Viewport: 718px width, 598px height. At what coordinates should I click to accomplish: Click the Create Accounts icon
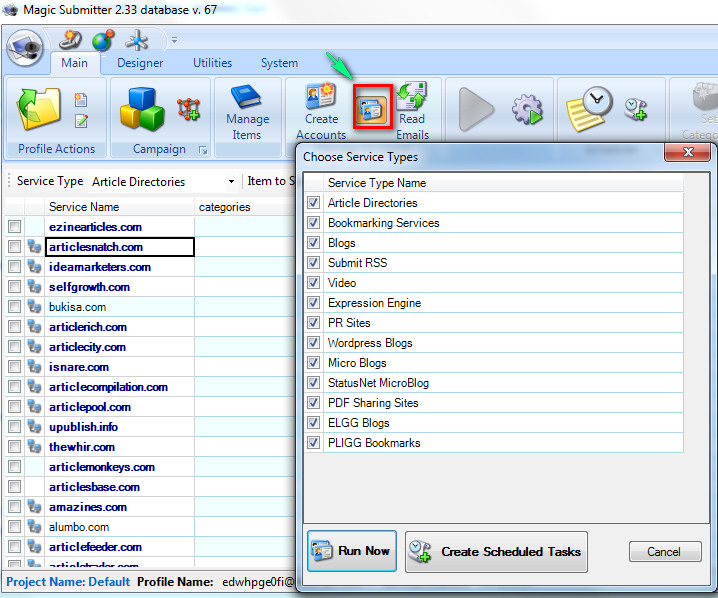321,97
